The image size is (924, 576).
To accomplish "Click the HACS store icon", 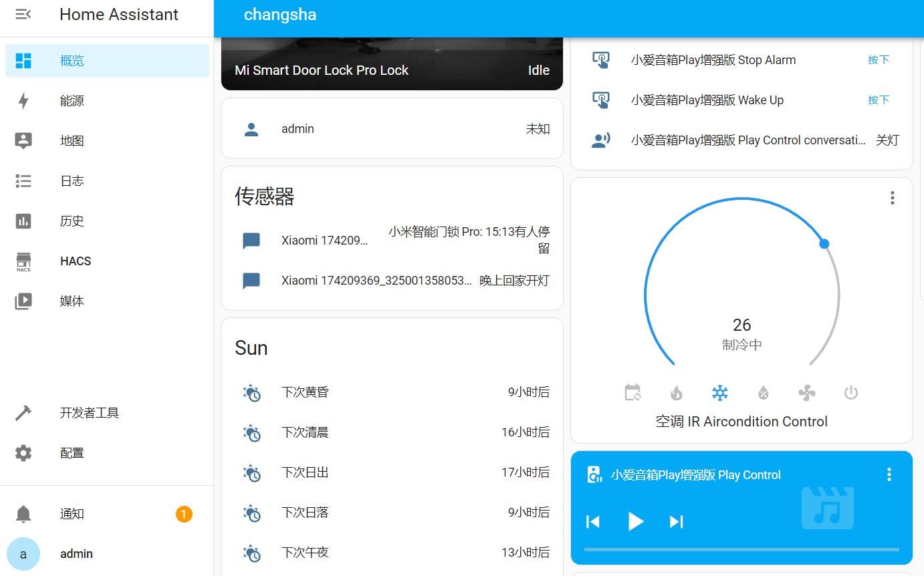I will (23, 261).
